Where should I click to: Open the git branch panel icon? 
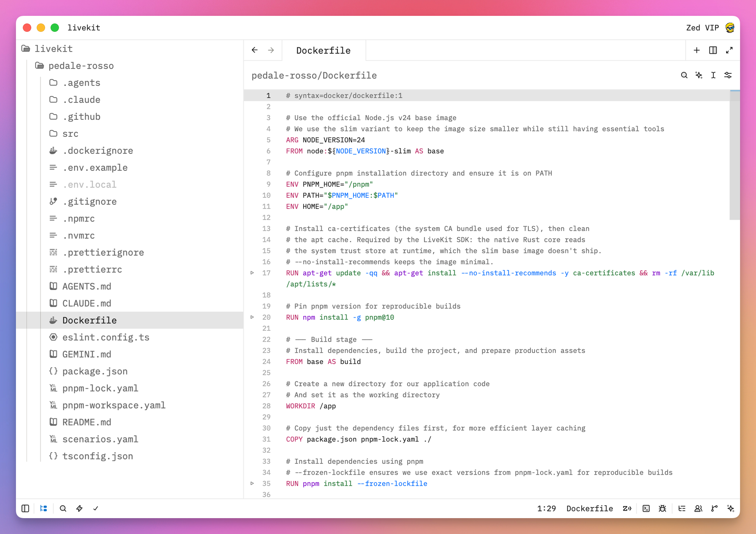[714, 508]
